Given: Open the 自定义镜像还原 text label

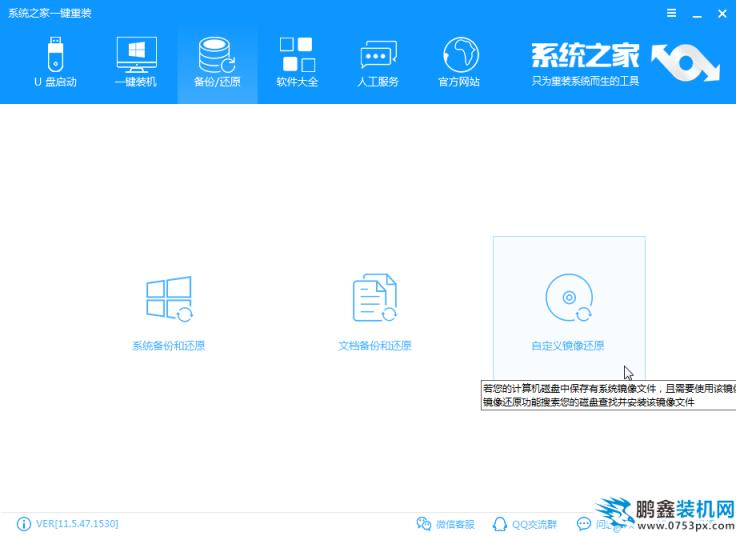Looking at the screenshot, I should (567, 346).
